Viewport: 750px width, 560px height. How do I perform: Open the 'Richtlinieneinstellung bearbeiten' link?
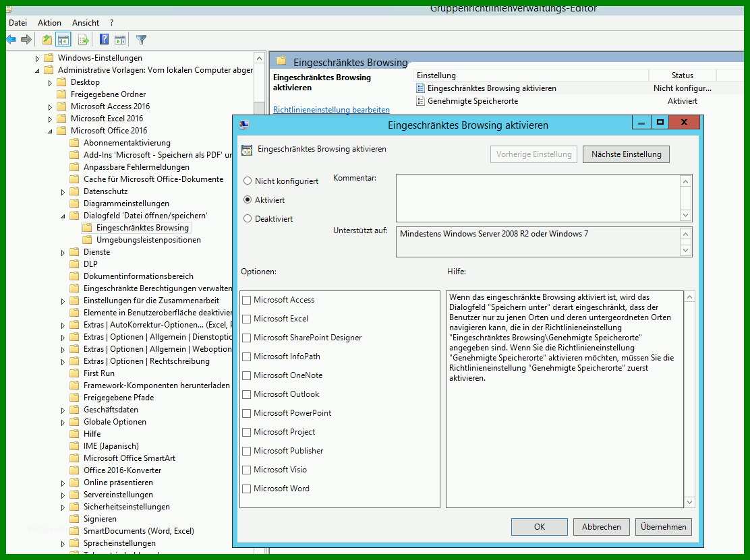tap(331, 109)
